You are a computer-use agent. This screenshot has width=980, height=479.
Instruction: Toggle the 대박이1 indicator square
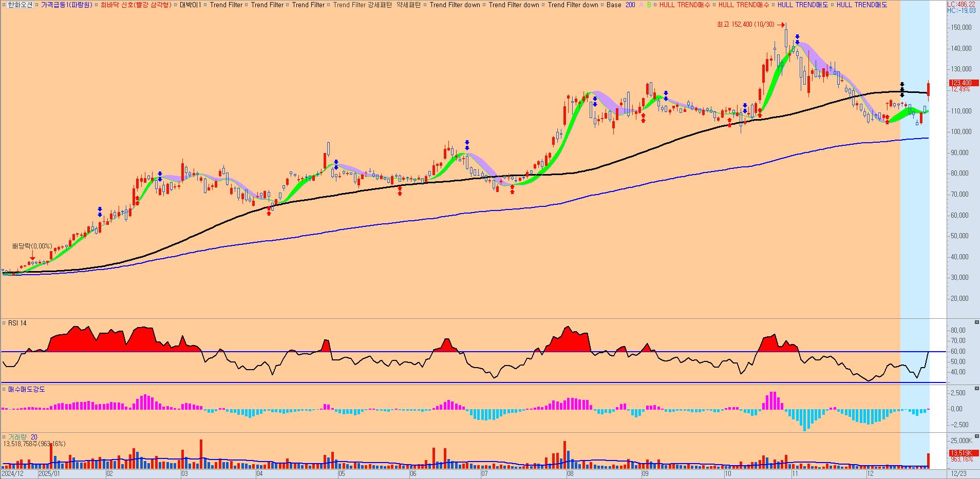tap(176, 5)
